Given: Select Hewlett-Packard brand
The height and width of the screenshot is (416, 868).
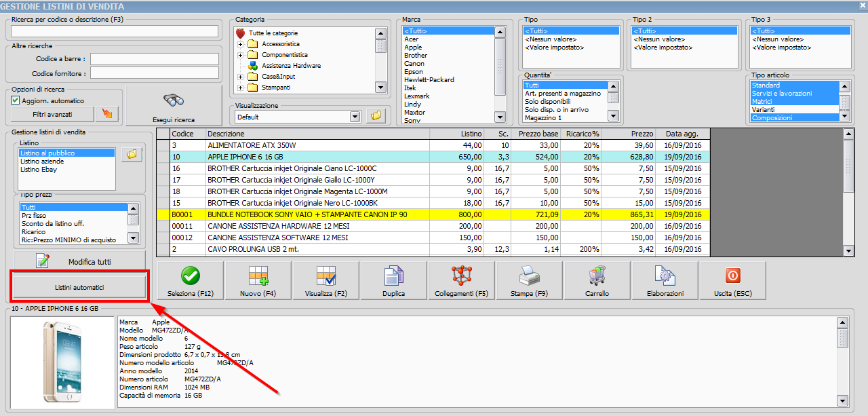Looking at the screenshot, I should click(448, 80).
